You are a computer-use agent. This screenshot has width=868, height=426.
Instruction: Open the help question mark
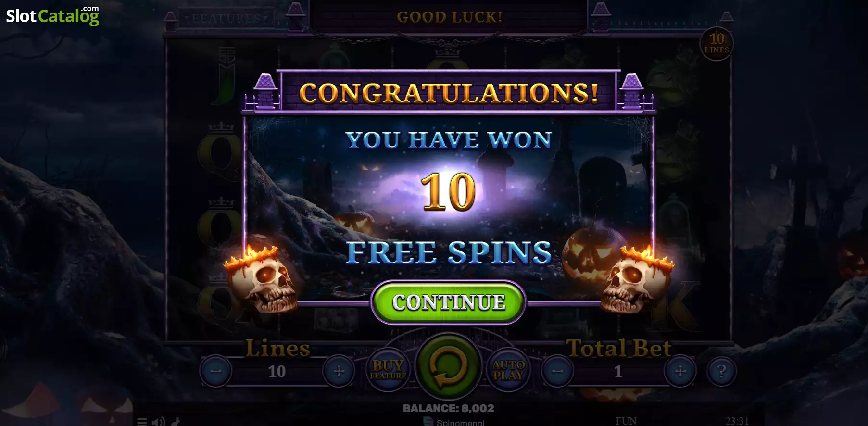pos(721,371)
